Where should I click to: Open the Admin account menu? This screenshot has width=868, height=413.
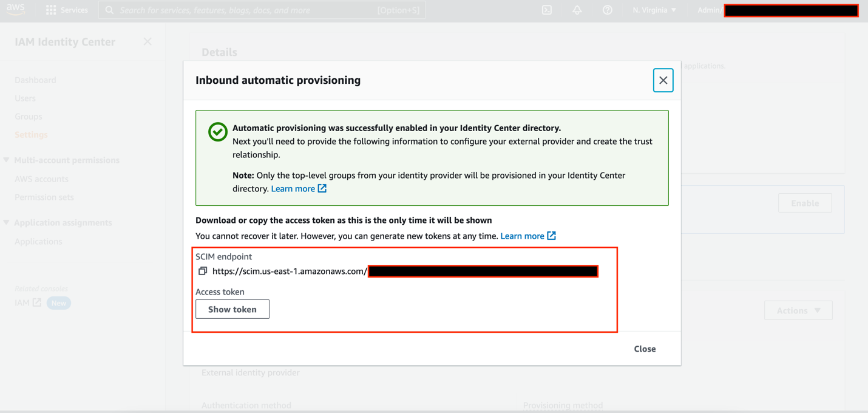click(778, 10)
